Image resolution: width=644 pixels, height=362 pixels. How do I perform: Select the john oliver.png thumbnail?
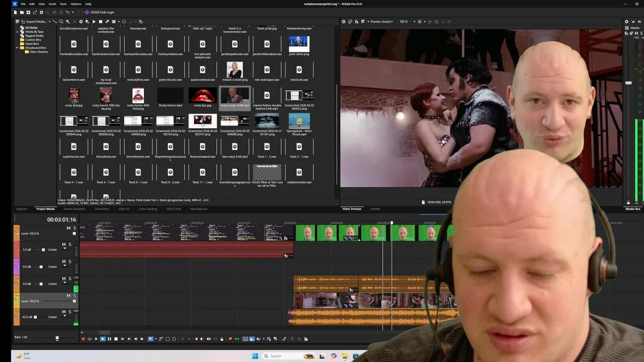click(x=299, y=44)
